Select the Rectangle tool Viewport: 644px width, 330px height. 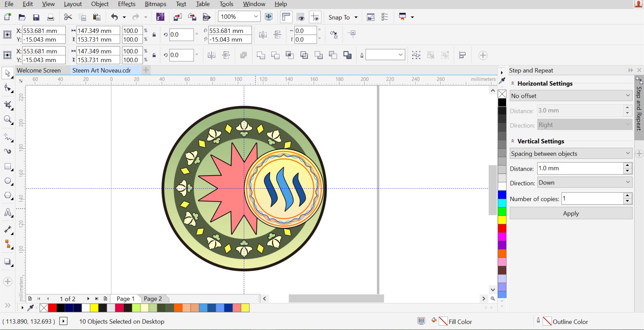pos(7,166)
